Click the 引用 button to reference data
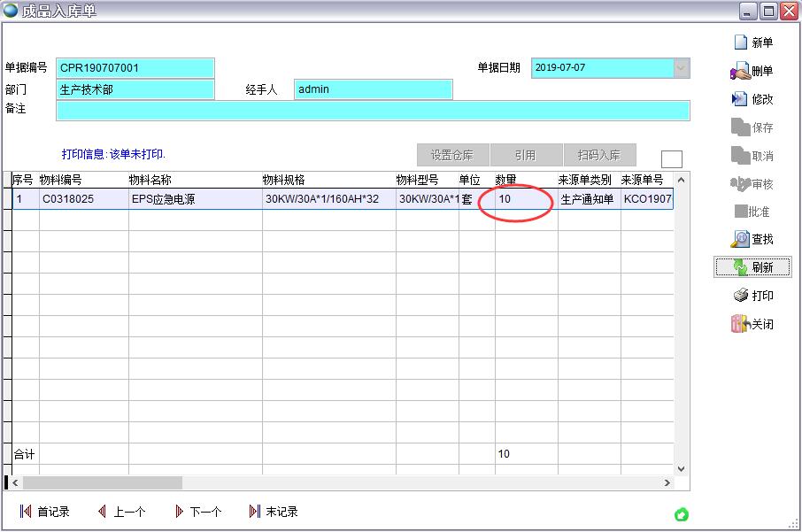Viewport: 802px width, 532px height. (x=527, y=155)
